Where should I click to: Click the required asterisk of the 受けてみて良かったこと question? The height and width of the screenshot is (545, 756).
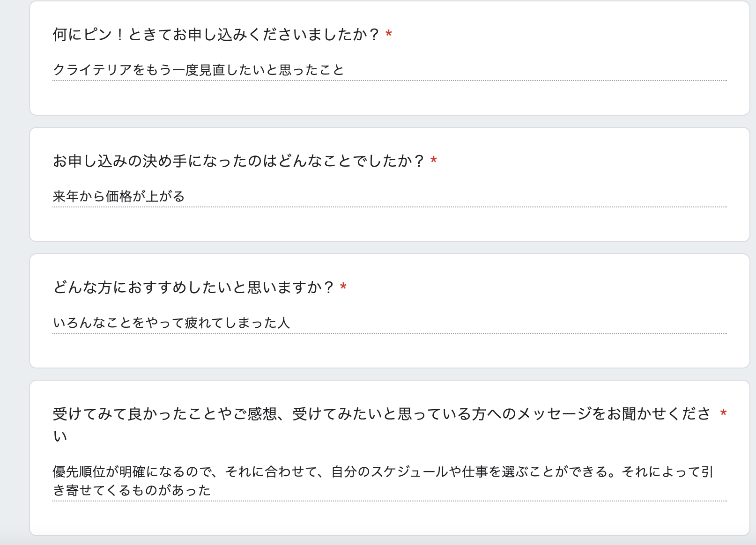[x=724, y=413]
